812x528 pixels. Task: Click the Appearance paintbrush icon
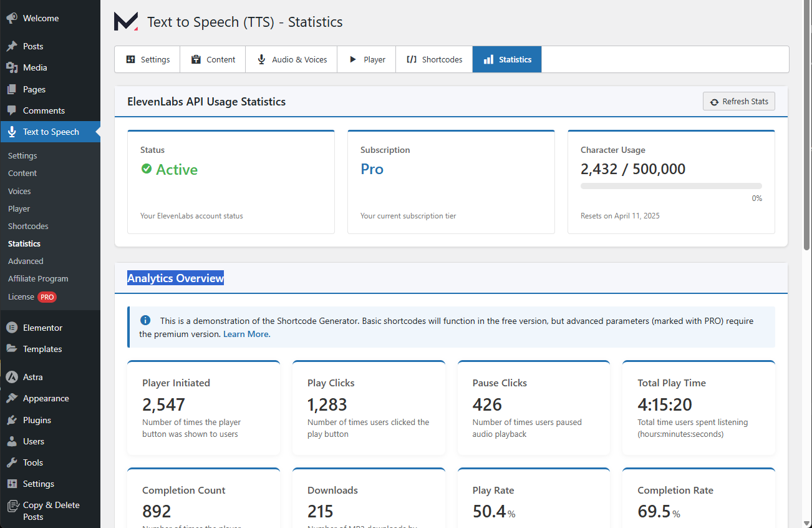[x=12, y=398]
